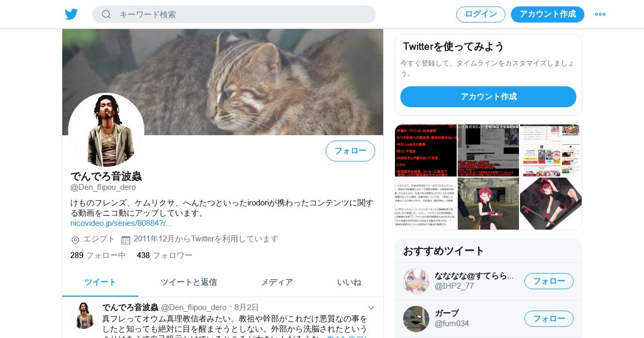Click ななななな@すてらら account avatar

[x=416, y=281]
